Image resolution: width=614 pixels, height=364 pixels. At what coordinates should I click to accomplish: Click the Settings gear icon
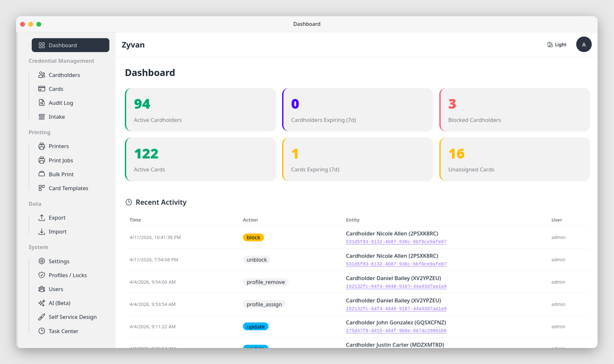(42, 261)
